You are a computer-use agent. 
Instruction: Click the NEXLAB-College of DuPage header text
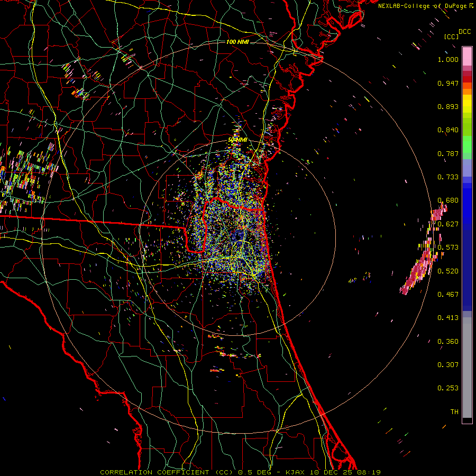point(425,6)
